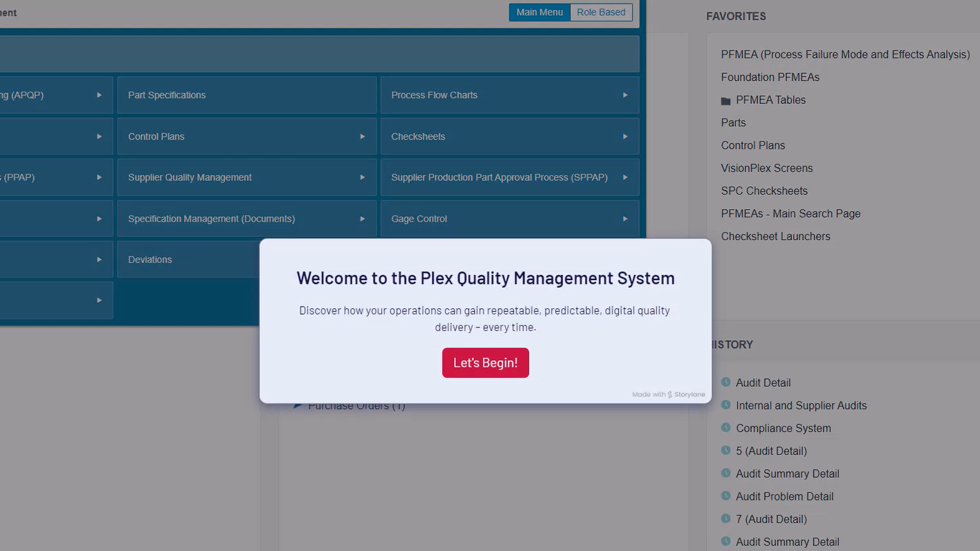Switch to the Role Based menu view

pos(601,12)
